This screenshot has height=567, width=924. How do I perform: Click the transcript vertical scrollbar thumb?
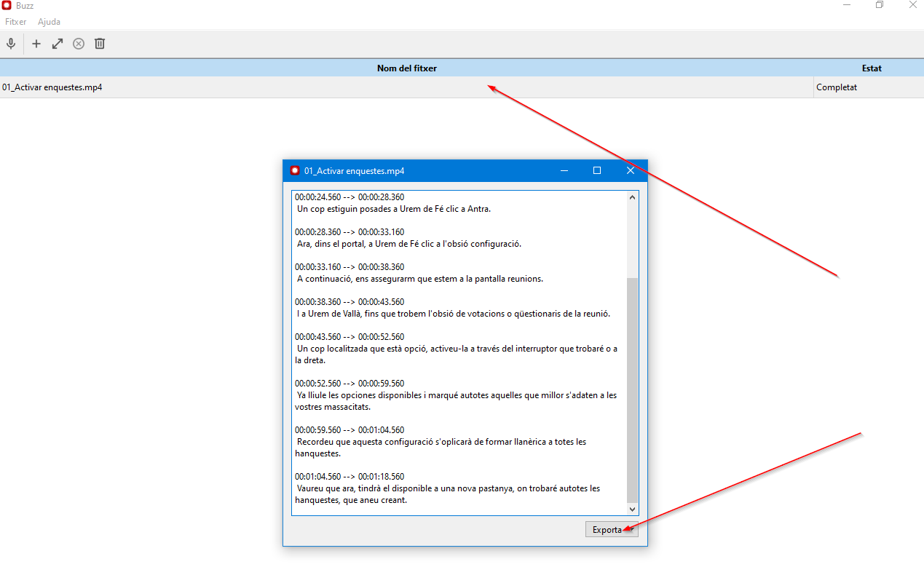[632, 389]
